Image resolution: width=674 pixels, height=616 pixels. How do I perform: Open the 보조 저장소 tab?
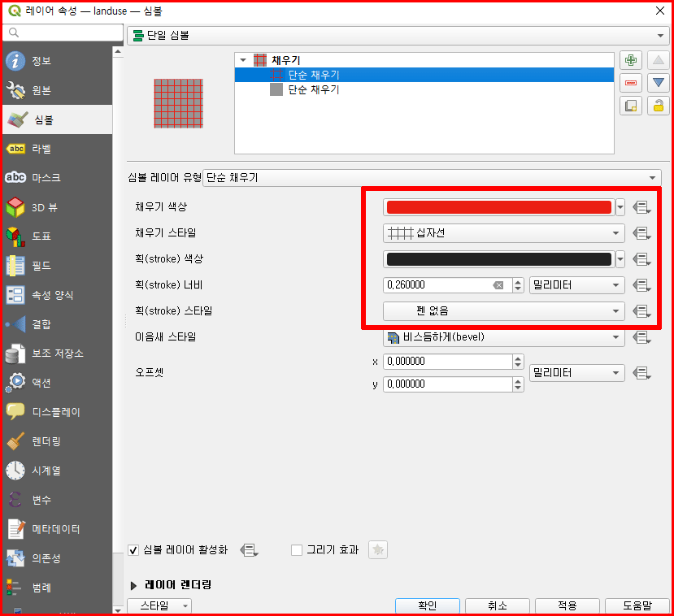57,354
